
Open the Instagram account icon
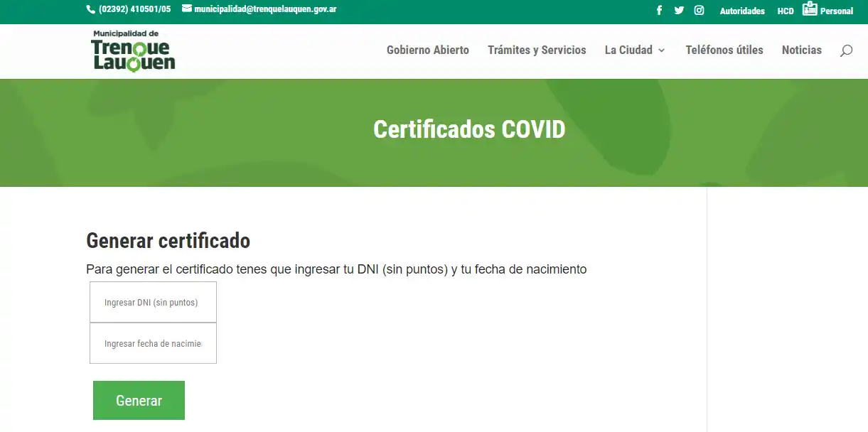tap(699, 10)
